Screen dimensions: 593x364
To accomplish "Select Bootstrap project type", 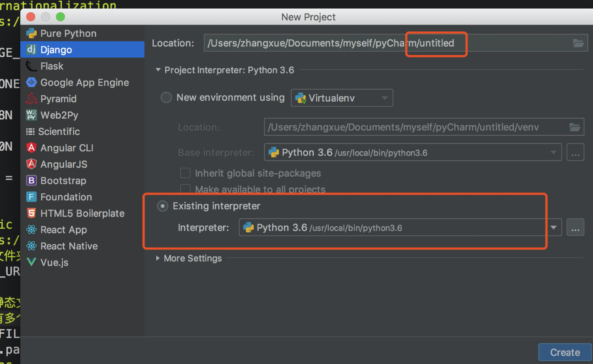I will pos(82,180).
